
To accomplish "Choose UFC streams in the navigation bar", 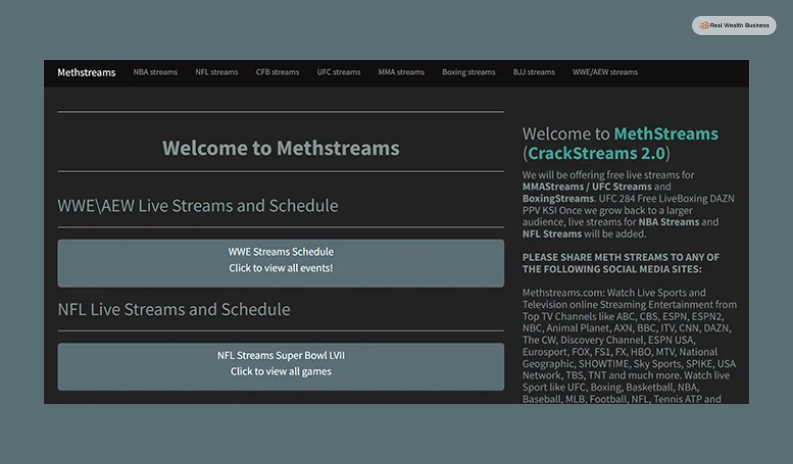I will (x=338, y=72).
